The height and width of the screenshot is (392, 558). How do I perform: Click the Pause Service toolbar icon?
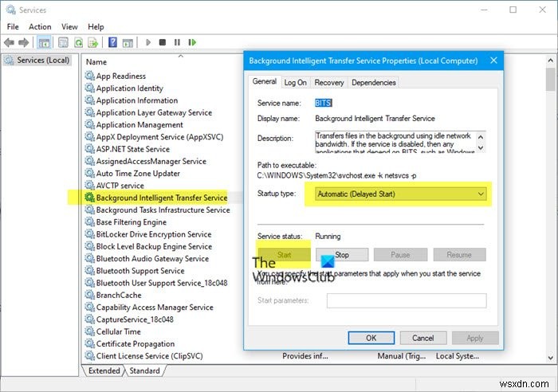pyautogui.click(x=177, y=42)
